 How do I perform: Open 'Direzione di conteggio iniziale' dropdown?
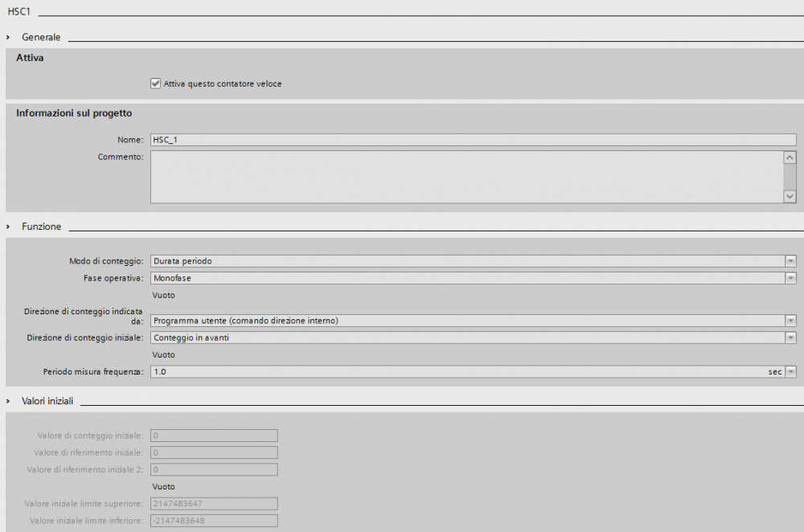coord(790,338)
